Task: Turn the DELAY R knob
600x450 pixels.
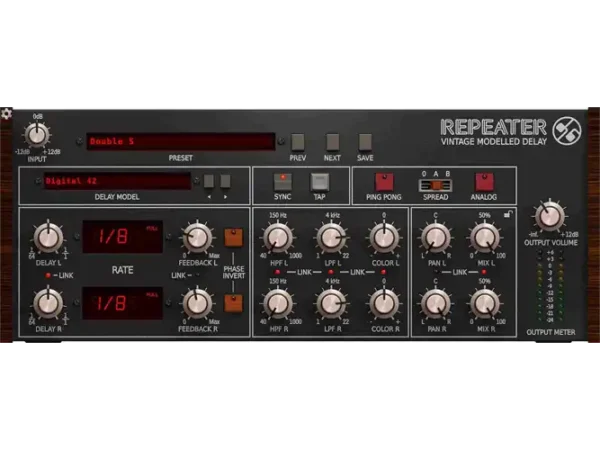Action: click(x=49, y=303)
